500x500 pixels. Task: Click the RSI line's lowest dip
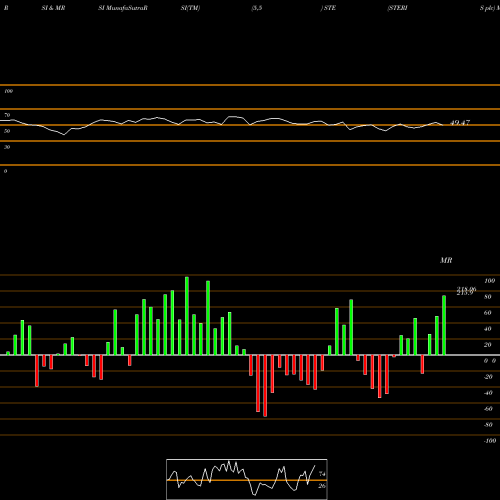[x=64, y=135]
